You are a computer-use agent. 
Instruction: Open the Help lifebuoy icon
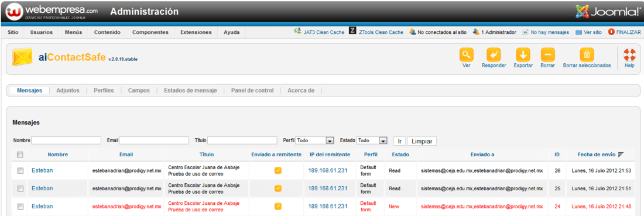click(629, 54)
